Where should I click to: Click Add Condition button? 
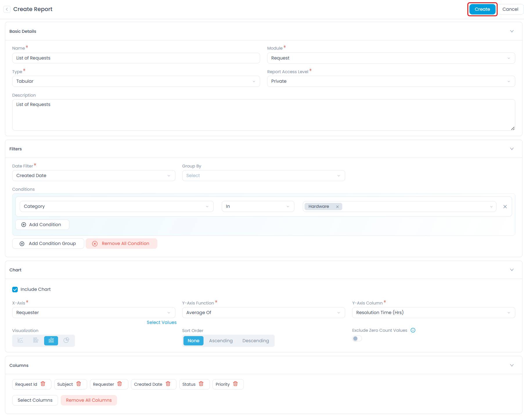tap(42, 225)
